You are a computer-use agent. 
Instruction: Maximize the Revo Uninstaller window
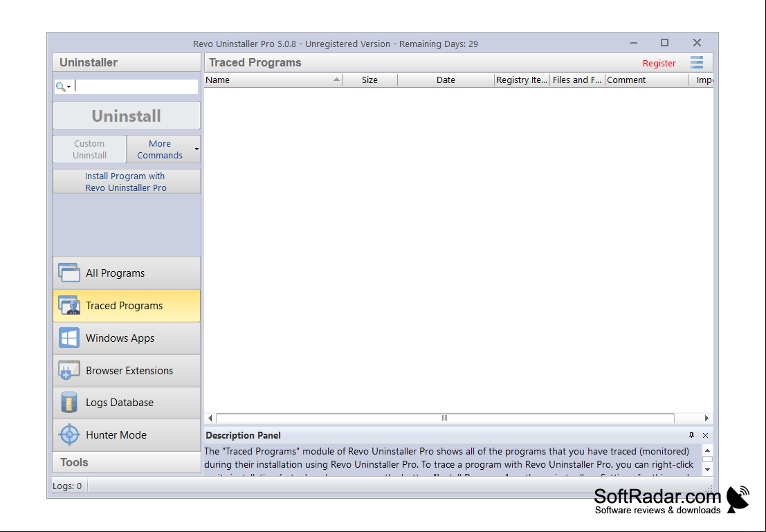coord(664,43)
